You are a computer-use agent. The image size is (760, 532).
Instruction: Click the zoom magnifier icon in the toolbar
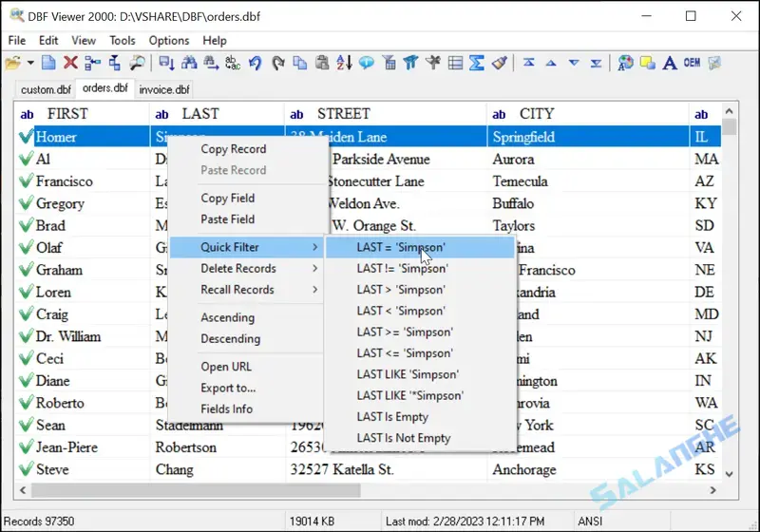(137, 63)
